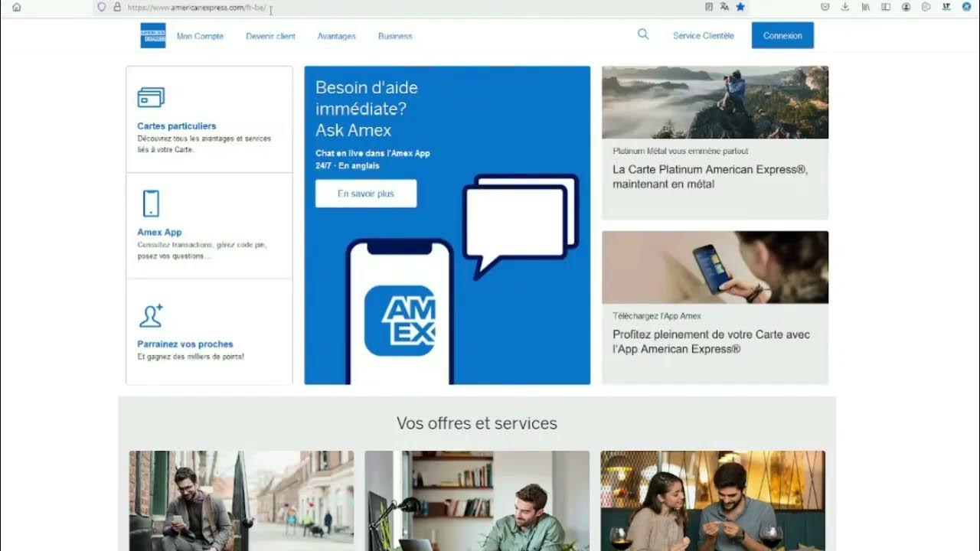Click the American Express logo
This screenshot has height=551, width=980.
[x=153, y=36]
